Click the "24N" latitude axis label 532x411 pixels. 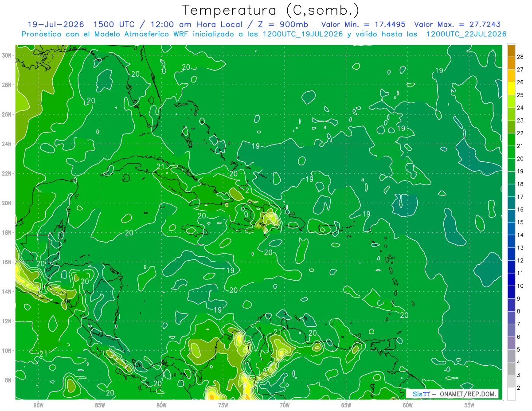[8, 144]
